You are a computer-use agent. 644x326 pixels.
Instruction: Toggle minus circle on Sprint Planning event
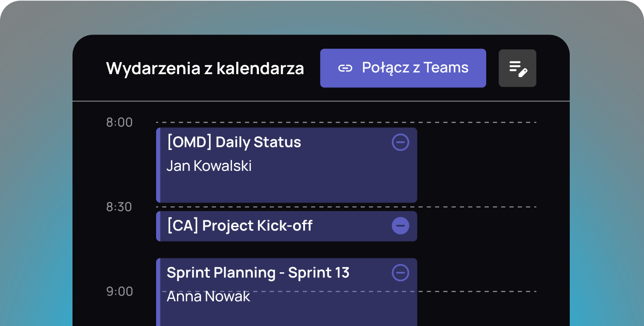pyautogui.click(x=400, y=273)
